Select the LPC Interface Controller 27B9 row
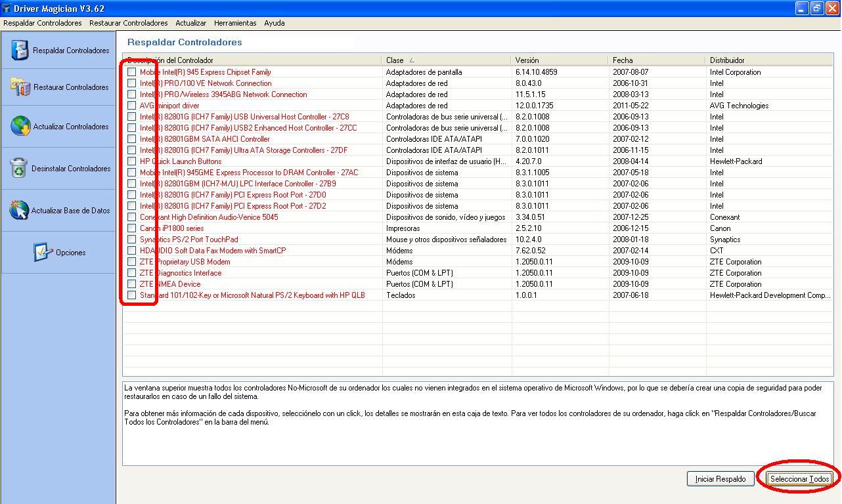Screen dimensions: 842x504 477,184
